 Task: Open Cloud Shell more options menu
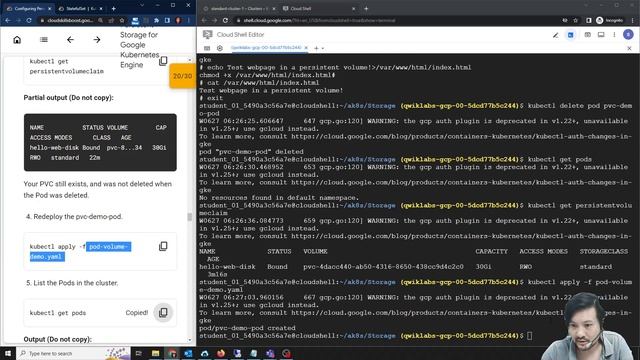pos(614,35)
